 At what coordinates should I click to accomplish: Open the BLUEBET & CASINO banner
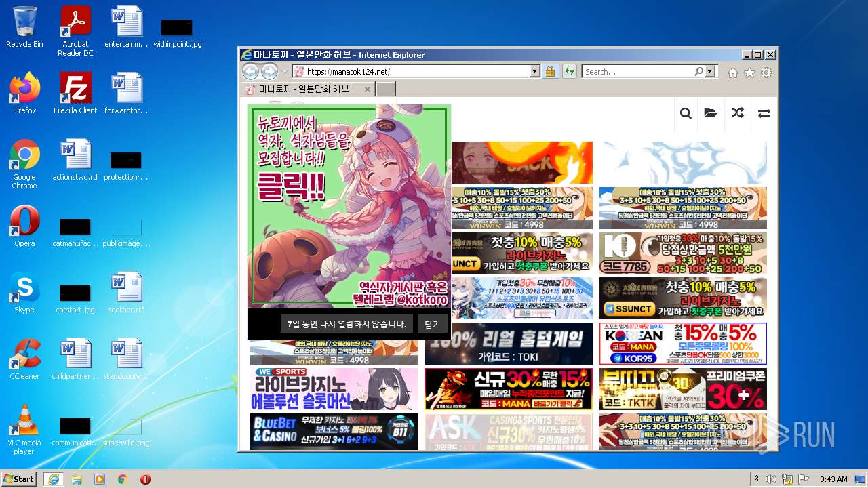[x=334, y=432]
